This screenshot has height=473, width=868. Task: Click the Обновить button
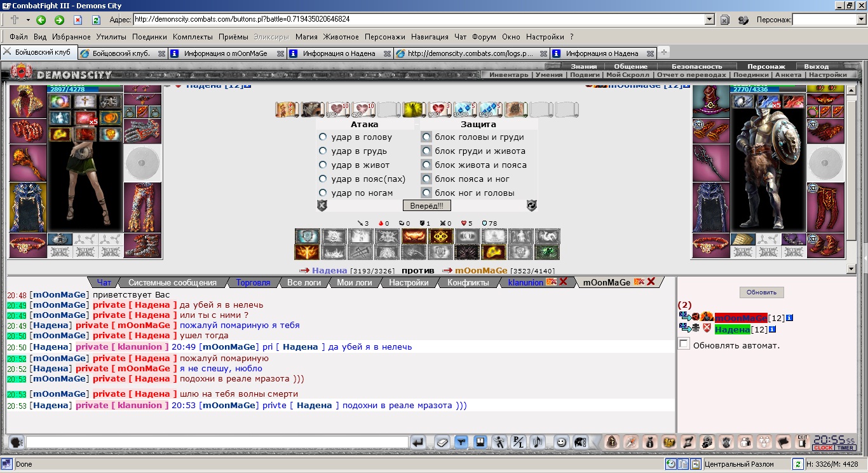click(762, 292)
